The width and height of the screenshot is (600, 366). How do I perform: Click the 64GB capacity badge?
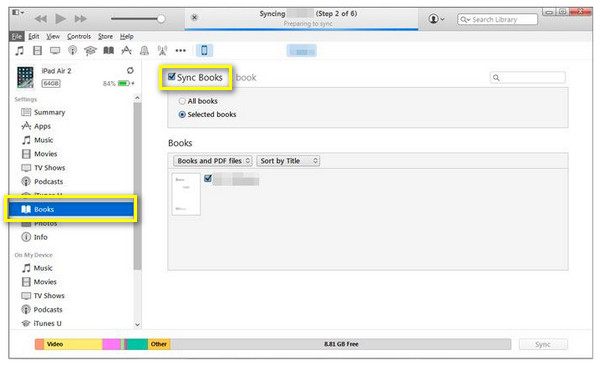pyautogui.click(x=51, y=83)
